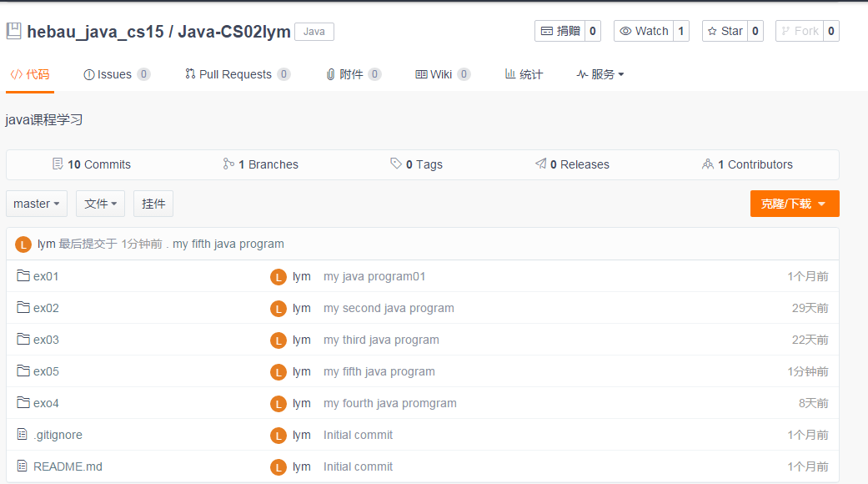Click the Tags label icon

click(396, 164)
